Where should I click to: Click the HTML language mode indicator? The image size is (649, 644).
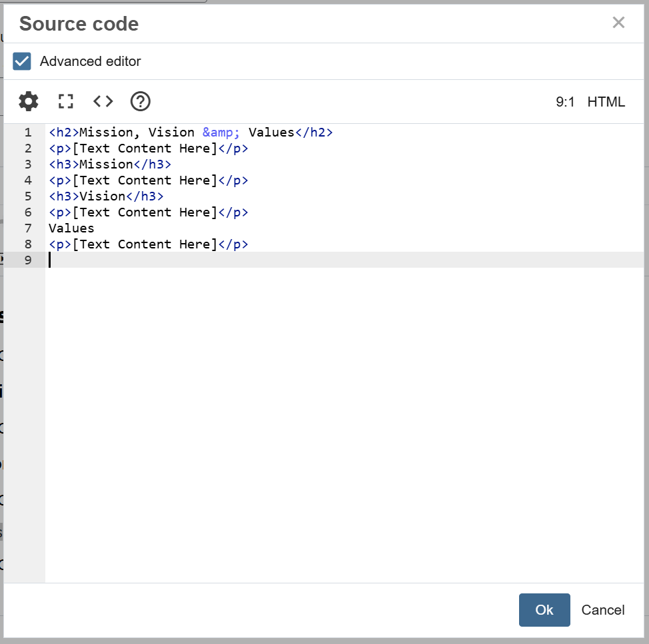click(x=606, y=102)
